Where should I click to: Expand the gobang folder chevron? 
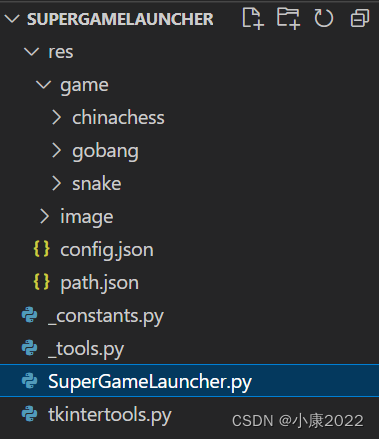click(x=57, y=151)
